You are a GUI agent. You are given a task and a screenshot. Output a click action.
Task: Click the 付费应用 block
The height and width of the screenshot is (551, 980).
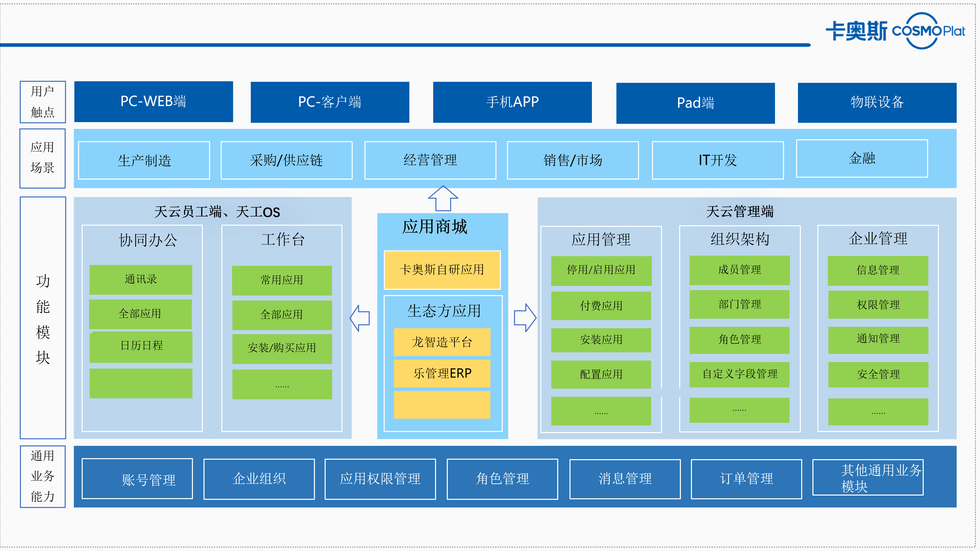click(601, 306)
